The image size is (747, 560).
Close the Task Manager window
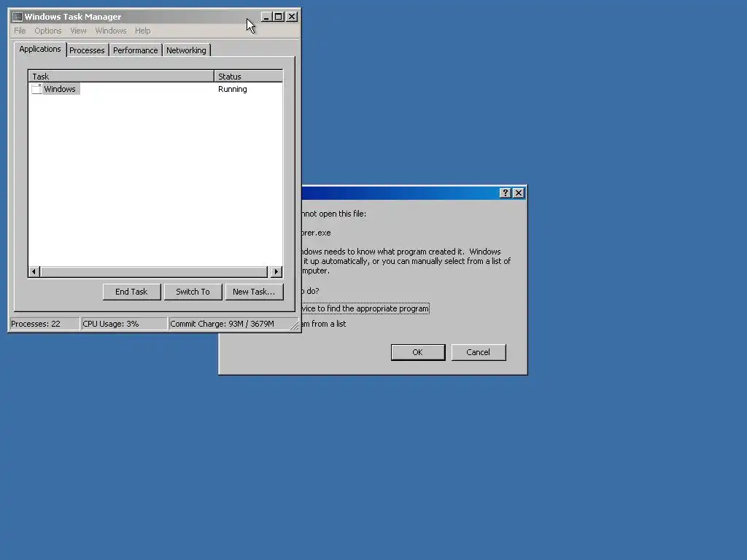coord(292,17)
